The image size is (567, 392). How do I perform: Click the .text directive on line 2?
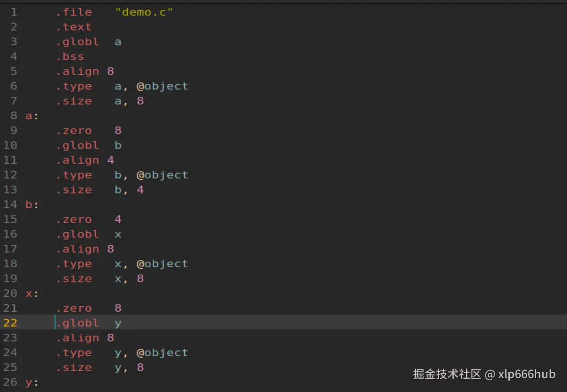click(x=73, y=27)
